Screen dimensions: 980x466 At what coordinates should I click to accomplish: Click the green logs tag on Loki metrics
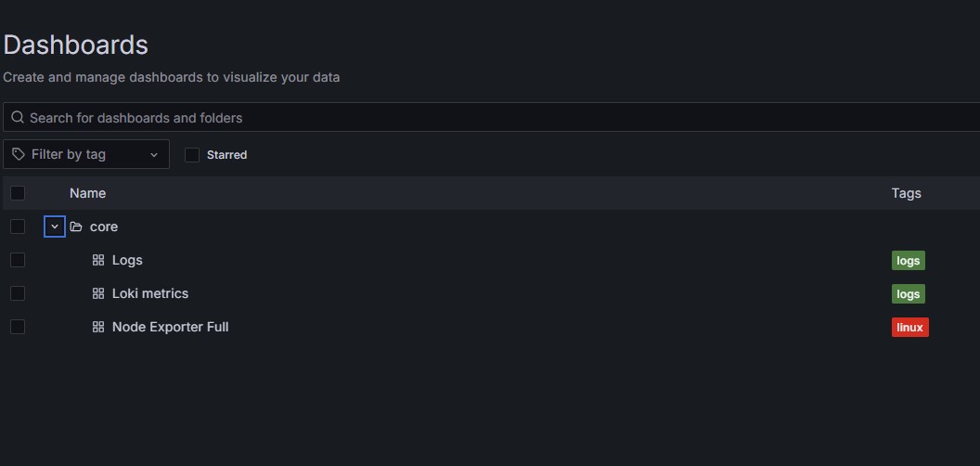click(x=909, y=294)
